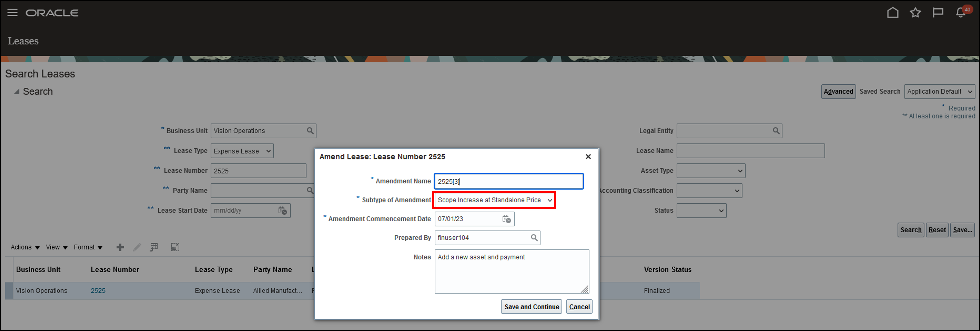The image size is (980, 331).
Task: Open Saved Search Application Default dropdown
Action: (969, 92)
